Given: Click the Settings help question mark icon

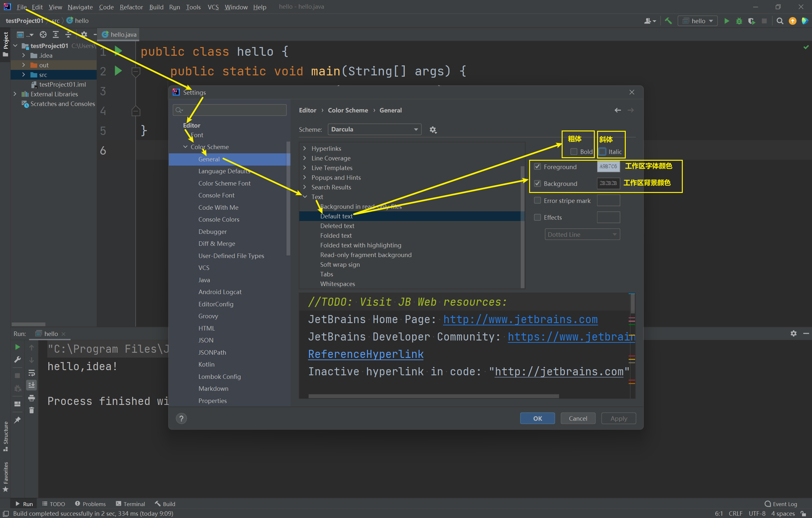Looking at the screenshot, I should tap(181, 418).
